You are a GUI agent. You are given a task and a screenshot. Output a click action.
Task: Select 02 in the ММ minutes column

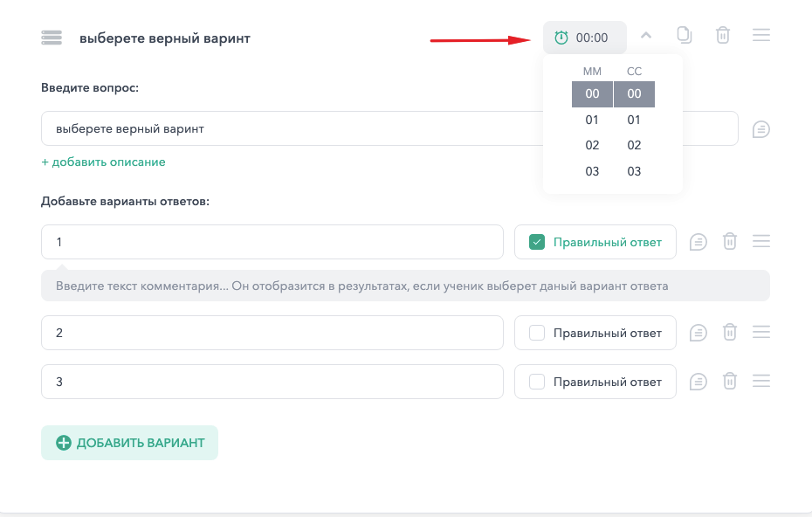point(592,145)
